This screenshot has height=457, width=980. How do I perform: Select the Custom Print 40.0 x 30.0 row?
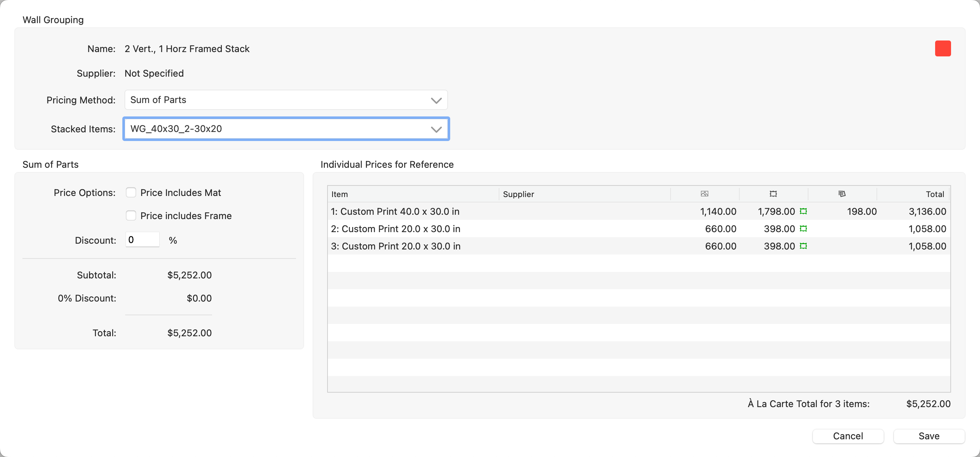pos(395,212)
